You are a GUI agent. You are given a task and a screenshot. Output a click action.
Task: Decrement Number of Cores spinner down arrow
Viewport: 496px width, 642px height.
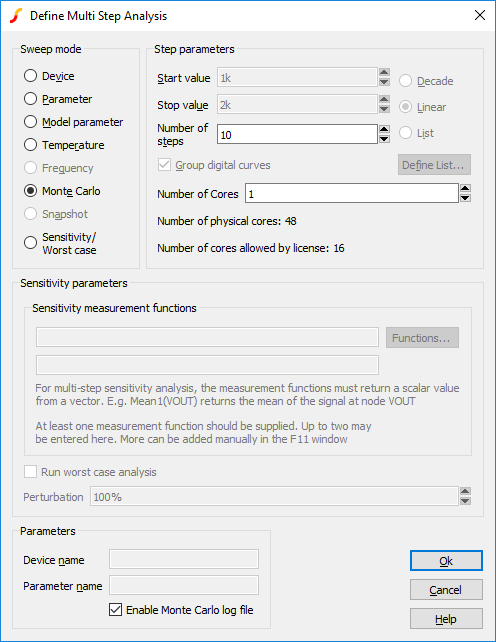[x=465, y=198]
